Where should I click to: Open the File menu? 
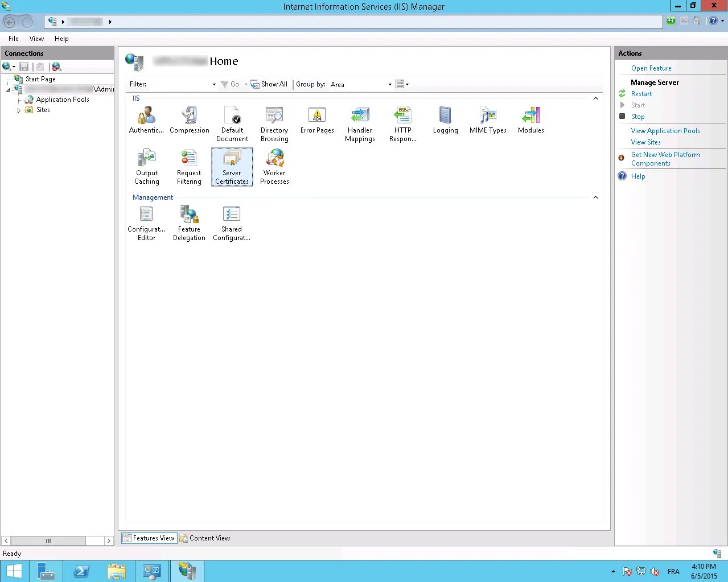[x=14, y=39]
